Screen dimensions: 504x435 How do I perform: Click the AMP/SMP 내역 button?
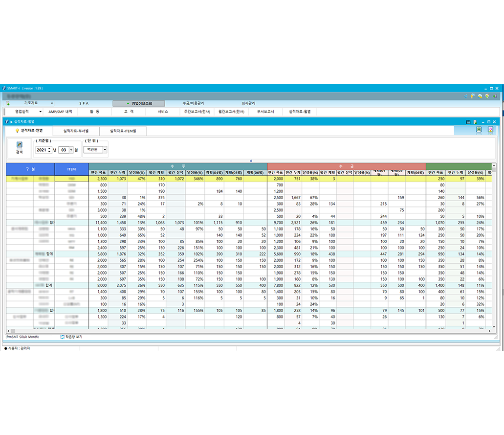tap(60, 112)
